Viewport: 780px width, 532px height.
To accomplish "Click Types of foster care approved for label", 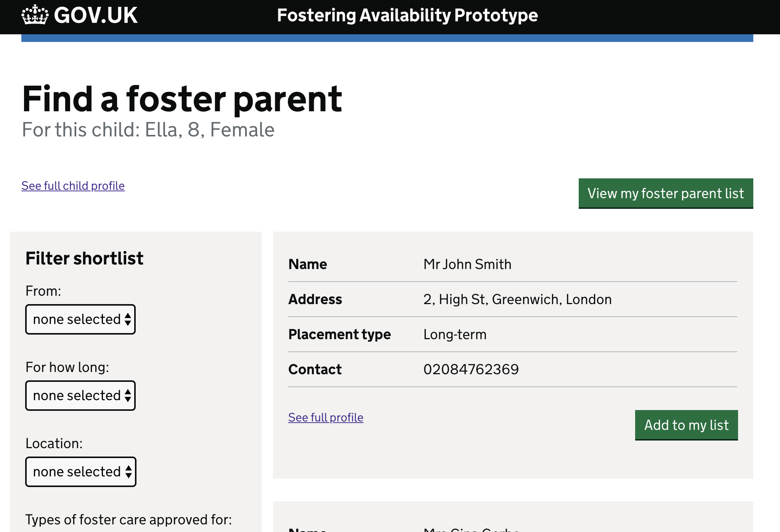I will (x=128, y=519).
